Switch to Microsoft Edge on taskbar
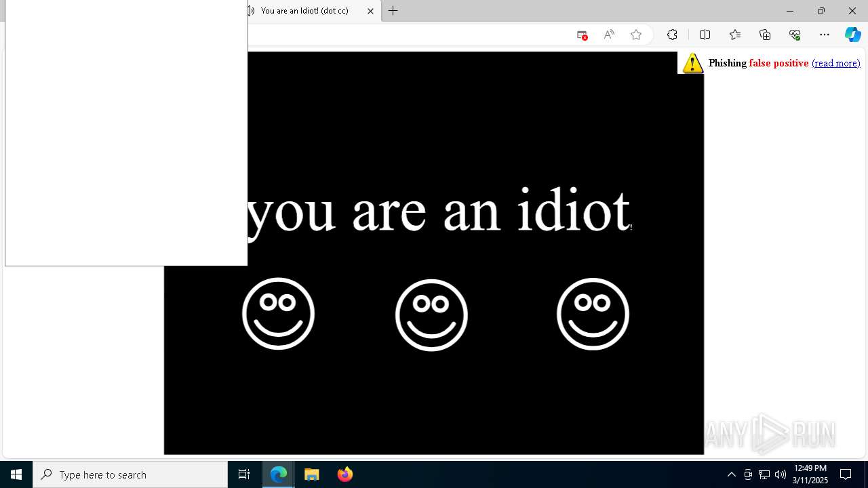 (279, 474)
